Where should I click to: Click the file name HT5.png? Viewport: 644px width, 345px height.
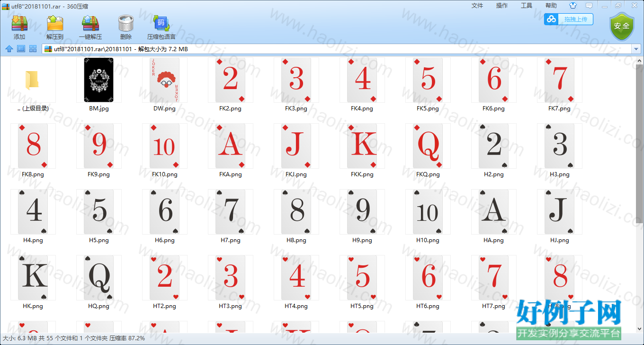362,306
